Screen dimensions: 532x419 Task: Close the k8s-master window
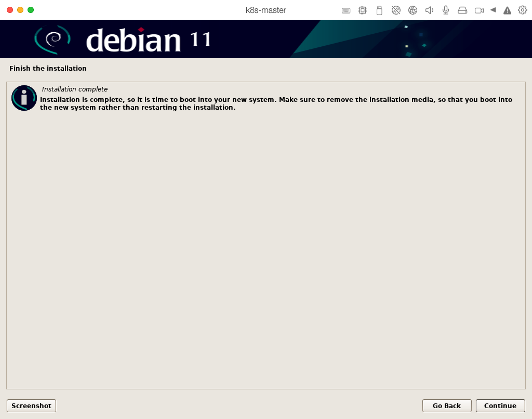10,10
